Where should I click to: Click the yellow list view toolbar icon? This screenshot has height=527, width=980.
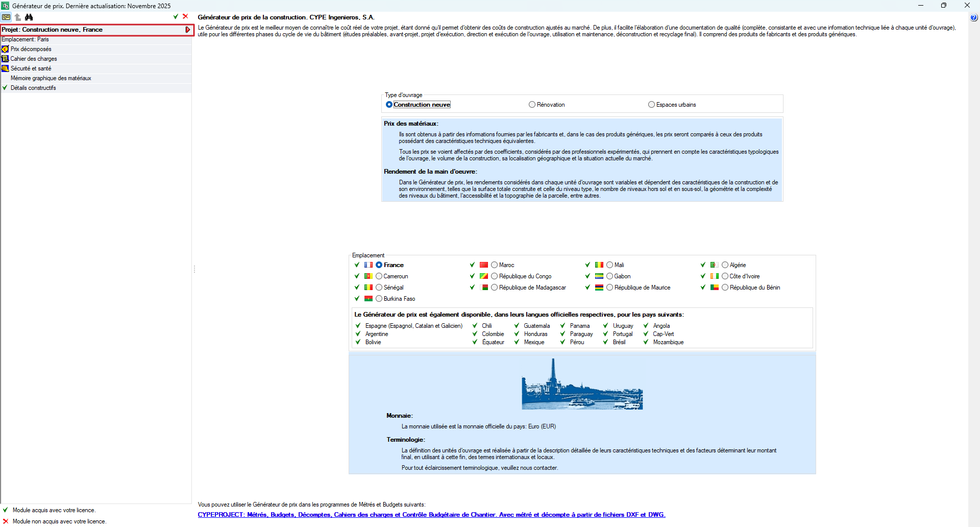click(6, 17)
